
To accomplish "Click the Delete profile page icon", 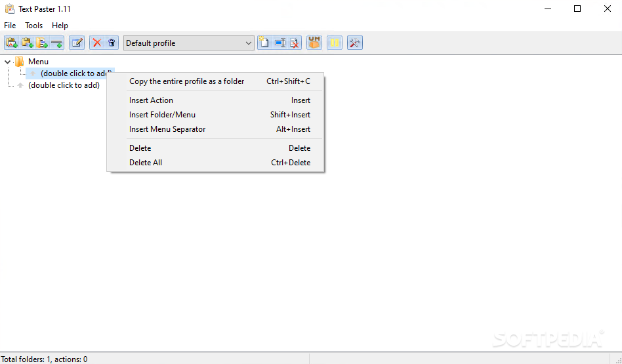I will (295, 43).
